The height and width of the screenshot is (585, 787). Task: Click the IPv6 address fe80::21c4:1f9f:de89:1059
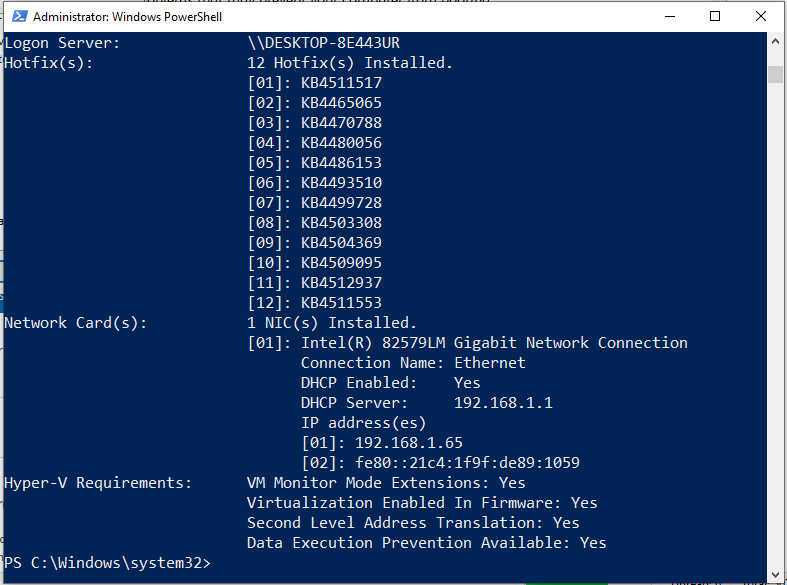click(x=467, y=463)
